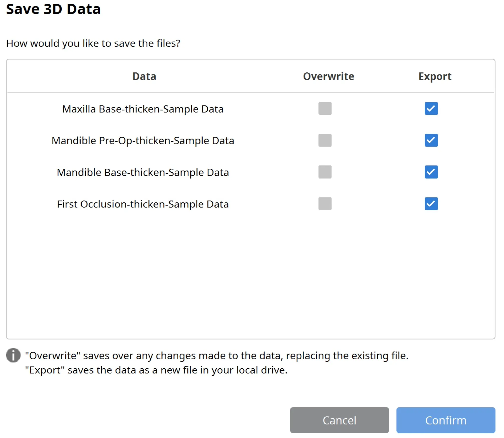Select the Overwrite column header
The width and height of the screenshot is (504, 438).
pyautogui.click(x=329, y=76)
